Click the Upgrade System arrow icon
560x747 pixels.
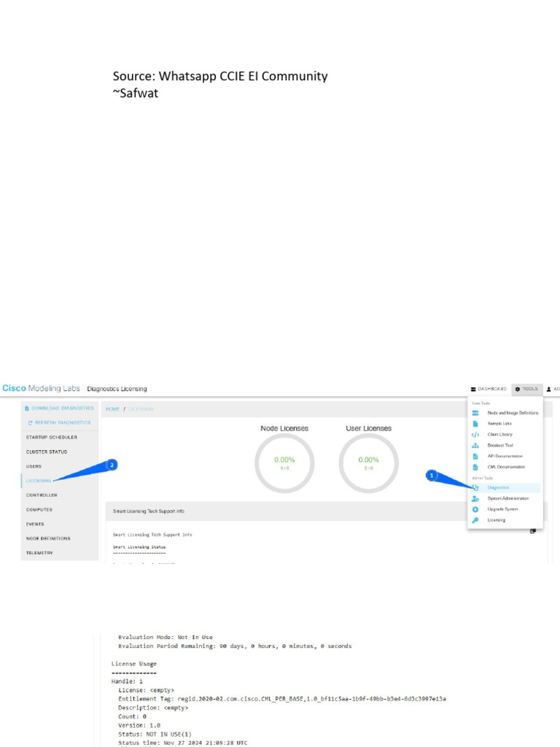pos(475,509)
